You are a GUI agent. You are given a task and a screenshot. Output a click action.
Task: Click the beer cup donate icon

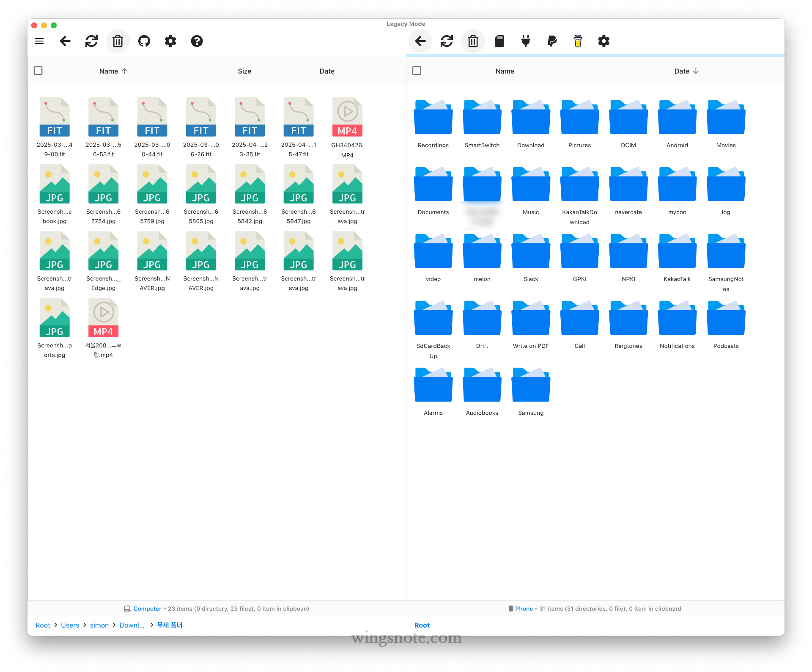[x=578, y=41]
